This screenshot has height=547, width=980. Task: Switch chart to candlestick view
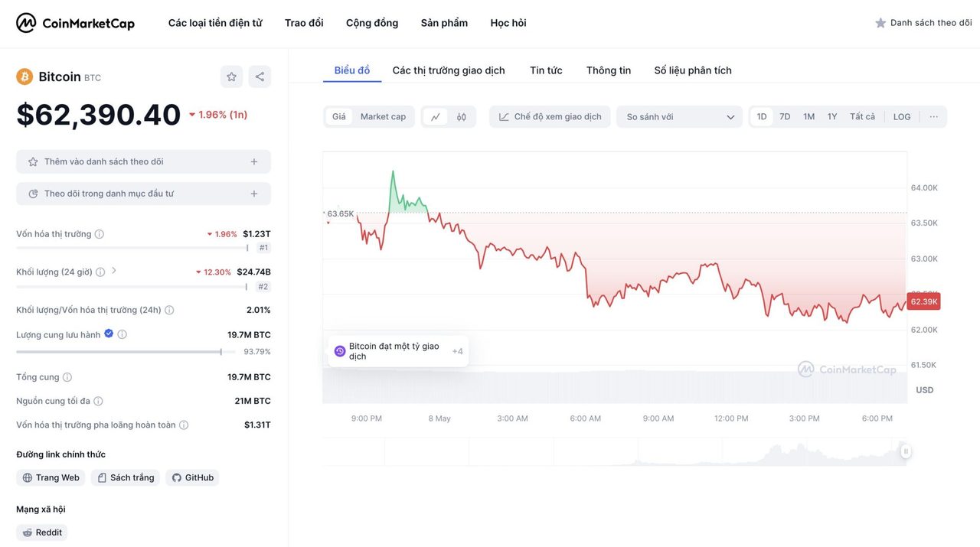462,117
